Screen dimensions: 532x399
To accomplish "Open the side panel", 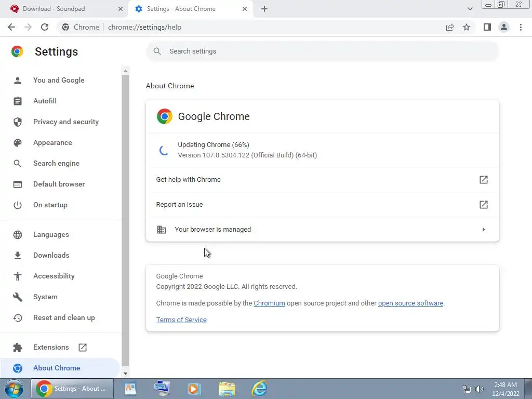I will pyautogui.click(x=487, y=27).
